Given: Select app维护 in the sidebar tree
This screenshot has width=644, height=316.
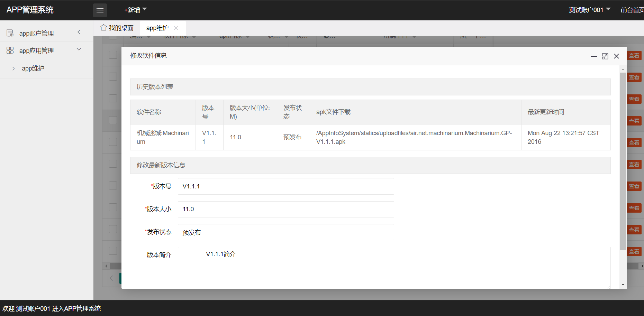Looking at the screenshot, I should pos(33,68).
